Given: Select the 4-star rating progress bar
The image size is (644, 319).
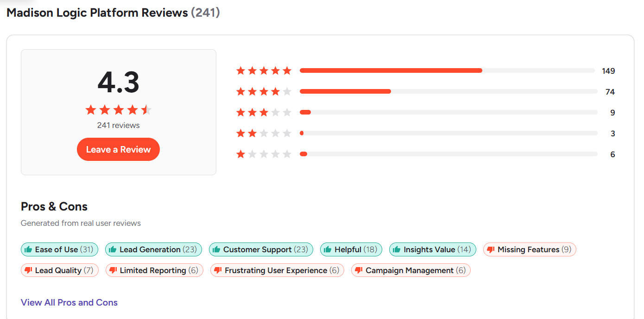Looking at the screenshot, I should pyautogui.click(x=448, y=92).
